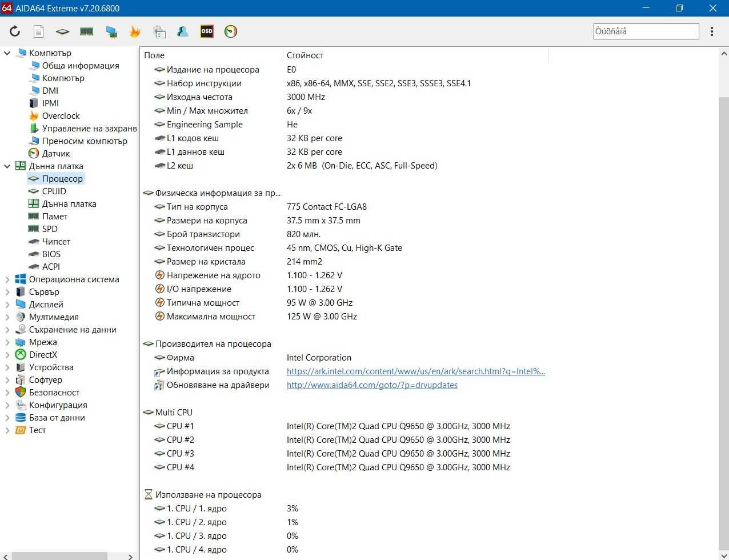Expand the DirectX tree node
The height and width of the screenshot is (560, 729).
click(x=7, y=355)
